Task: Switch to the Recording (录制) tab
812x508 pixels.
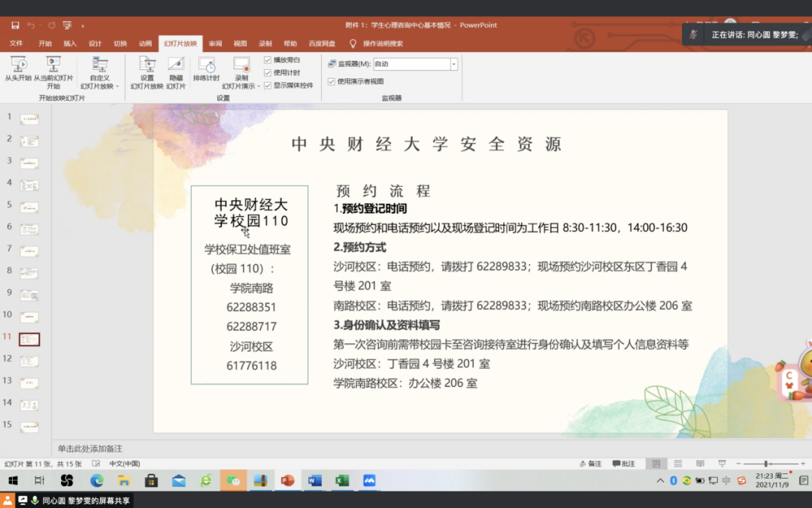Action: pyautogui.click(x=265, y=44)
